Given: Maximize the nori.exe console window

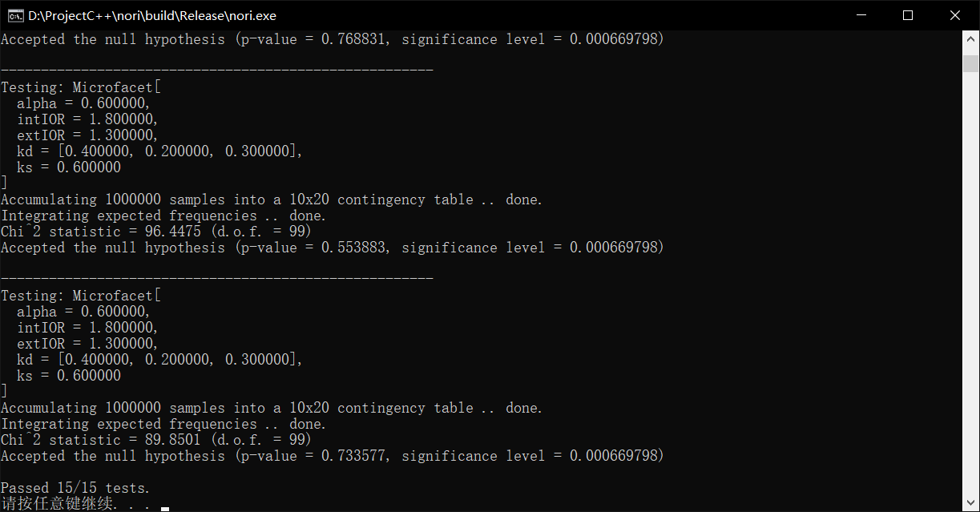Looking at the screenshot, I should coord(908,15).
